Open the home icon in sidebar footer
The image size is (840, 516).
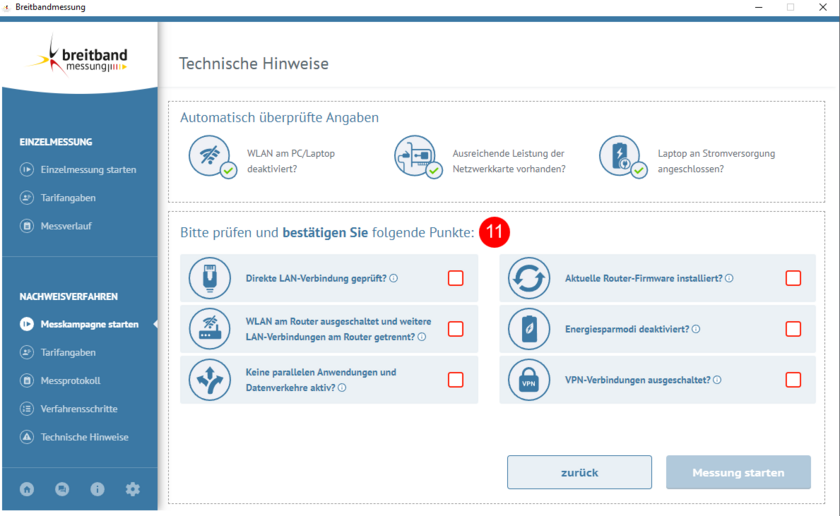(27, 489)
